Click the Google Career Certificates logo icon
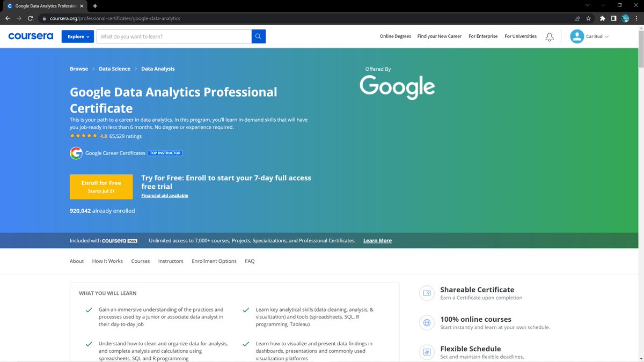The image size is (644, 362). coord(76,153)
